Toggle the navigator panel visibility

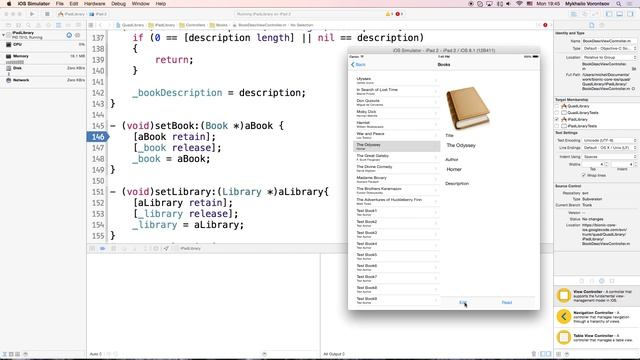tap(609, 14)
